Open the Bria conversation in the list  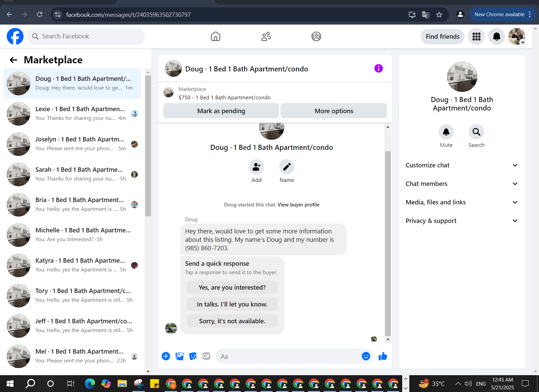[x=72, y=205]
